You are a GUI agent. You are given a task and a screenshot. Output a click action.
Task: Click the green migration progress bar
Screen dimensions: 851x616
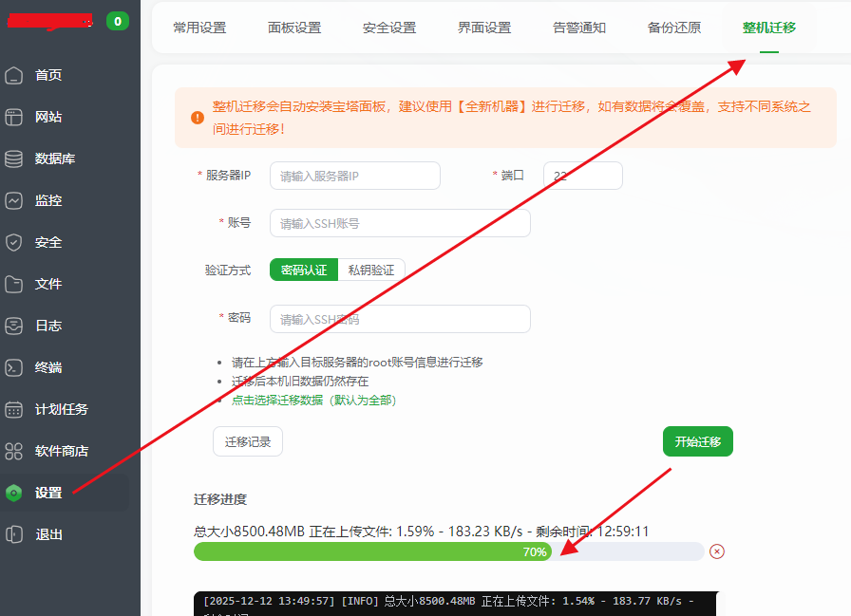(x=372, y=551)
